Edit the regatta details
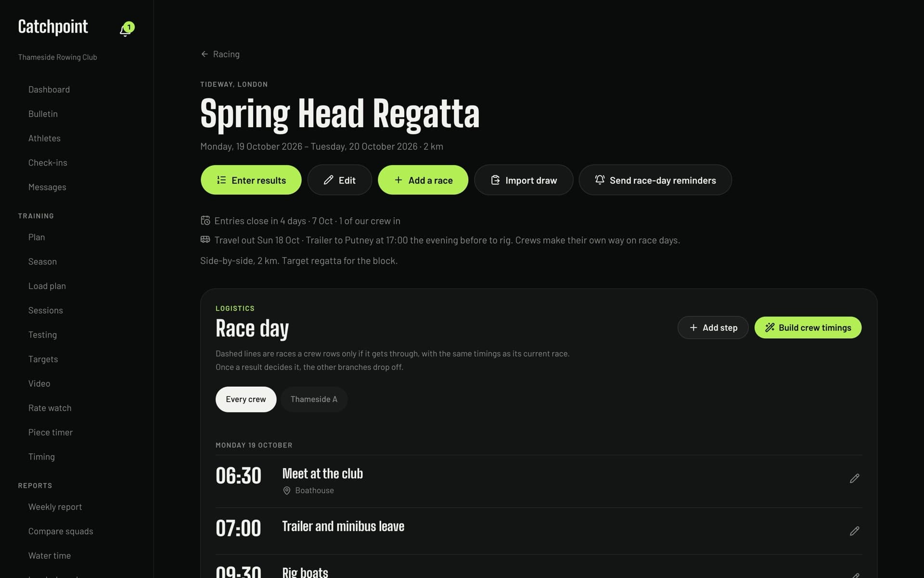This screenshot has height=578, width=924. click(x=339, y=180)
